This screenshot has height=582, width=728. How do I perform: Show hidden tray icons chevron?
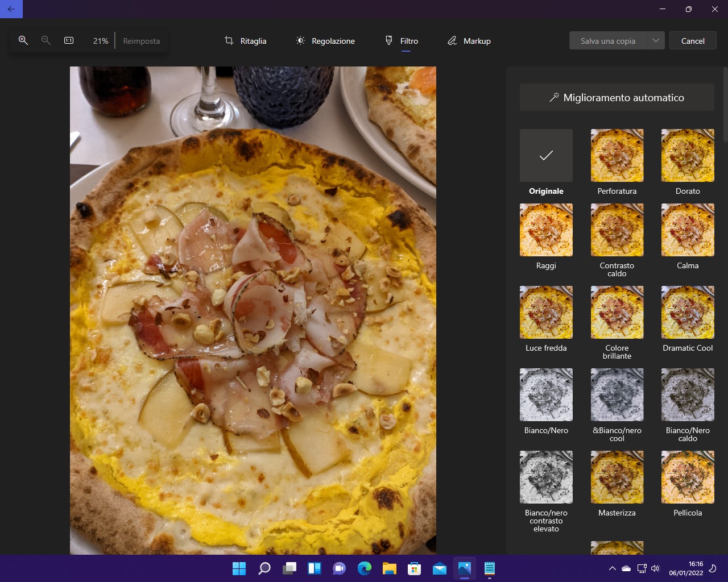pyautogui.click(x=612, y=568)
